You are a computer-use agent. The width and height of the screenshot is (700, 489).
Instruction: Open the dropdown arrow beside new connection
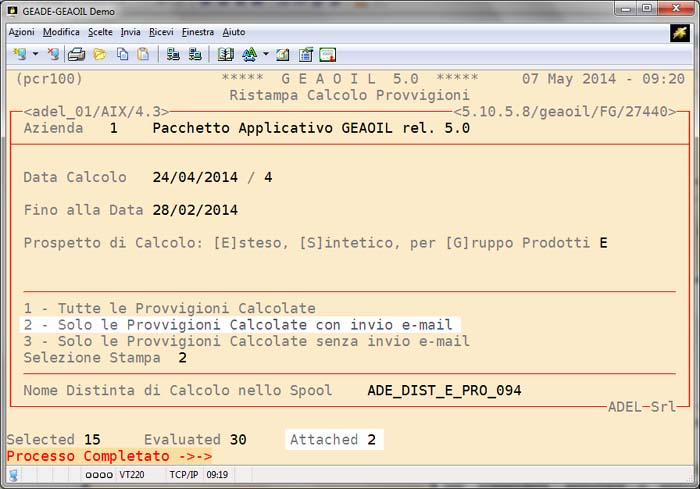35,54
